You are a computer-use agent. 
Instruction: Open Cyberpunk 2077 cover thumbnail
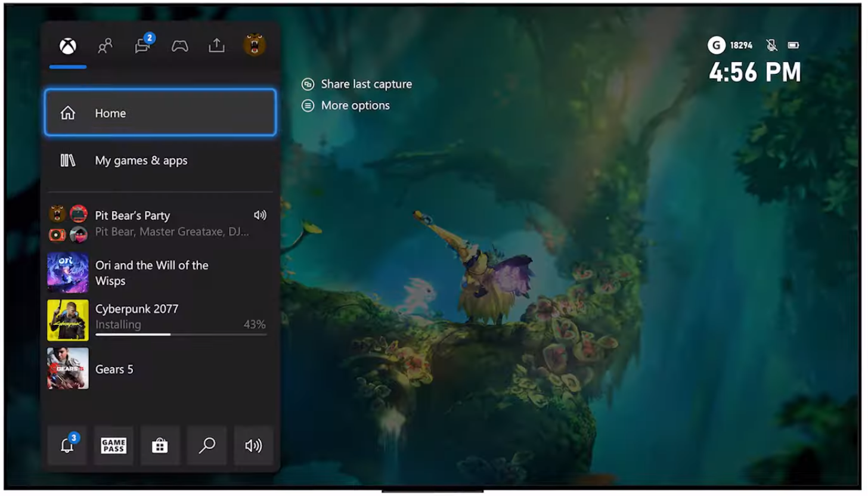tap(68, 320)
